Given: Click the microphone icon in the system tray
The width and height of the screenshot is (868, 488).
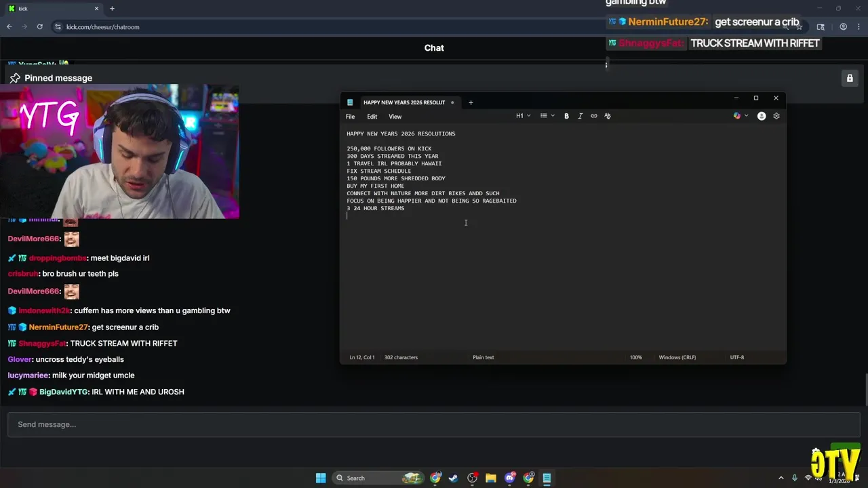Looking at the screenshot, I should 795,478.
